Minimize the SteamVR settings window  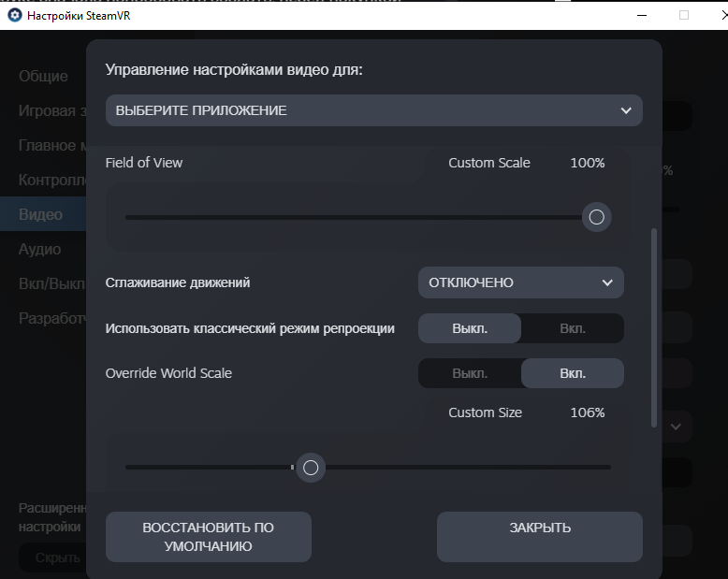pos(641,15)
